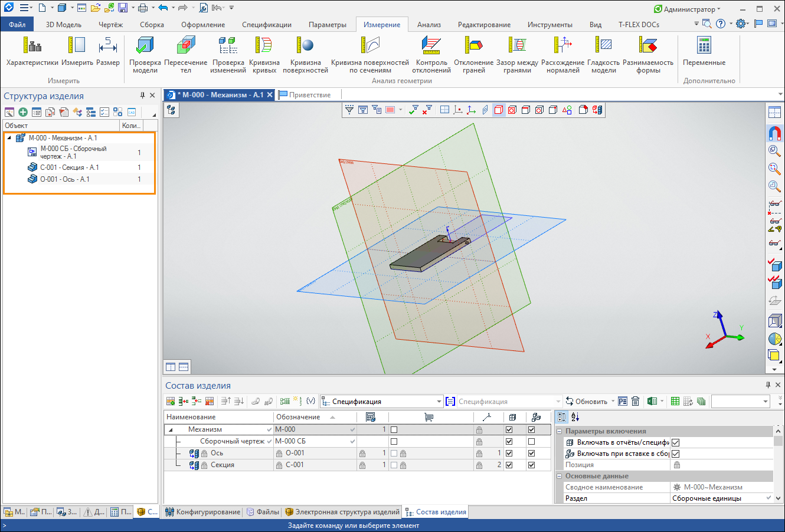Screen dimensions: 785x532
Task: Click the green plus icon in Структура изделия
Action: (23, 112)
